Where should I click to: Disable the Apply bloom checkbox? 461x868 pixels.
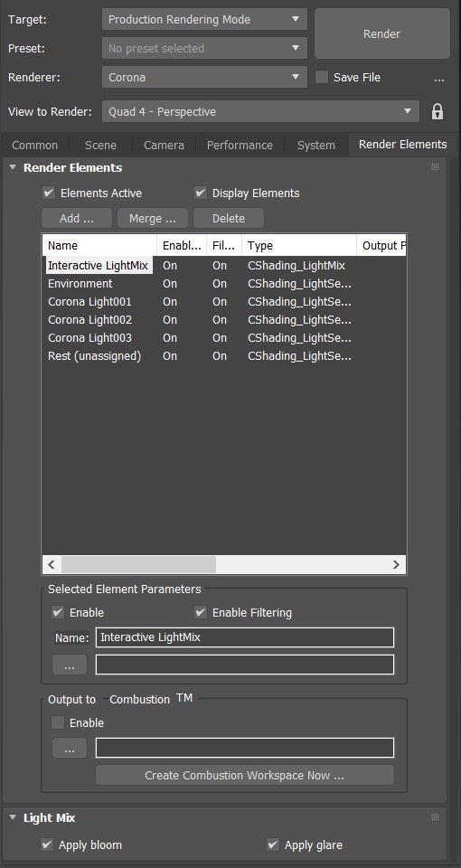(47, 844)
